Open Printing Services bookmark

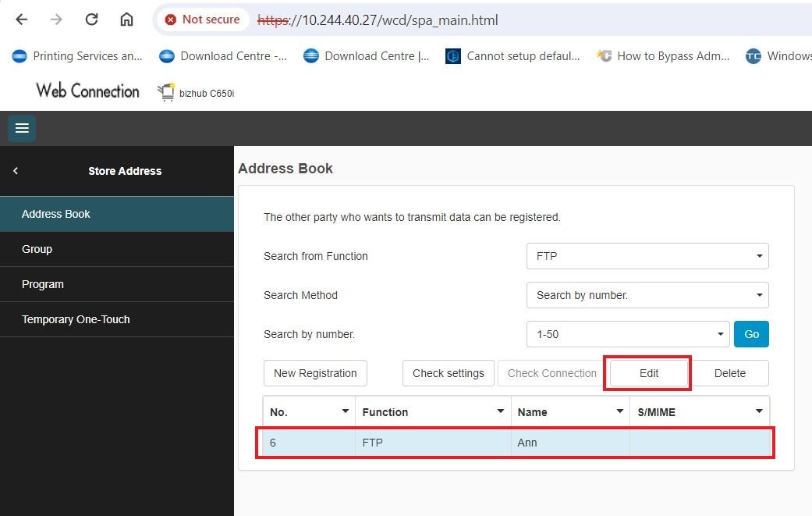click(78, 56)
